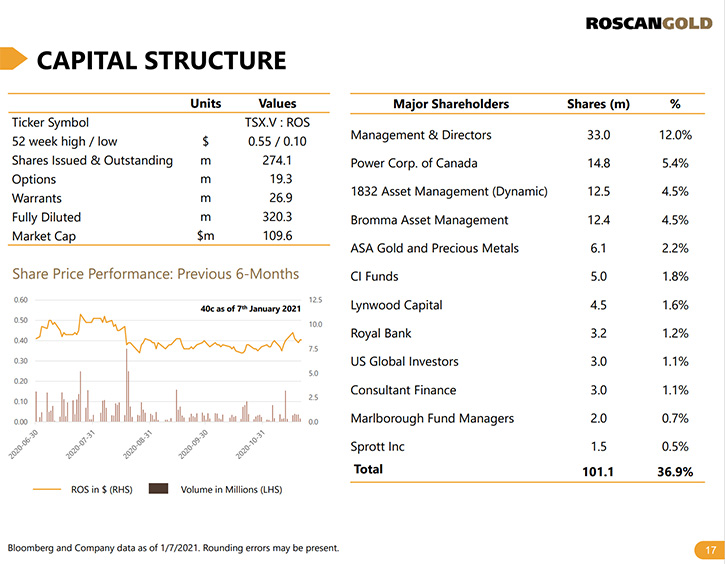Click the 36.9% total percentage
Viewport: 725px width, 564px height.
(675, 472)
